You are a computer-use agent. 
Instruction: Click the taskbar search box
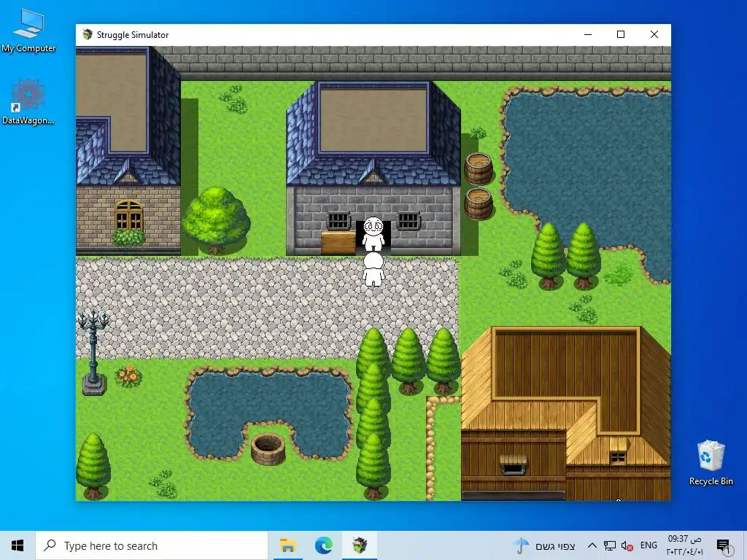[x=152, y=545]
